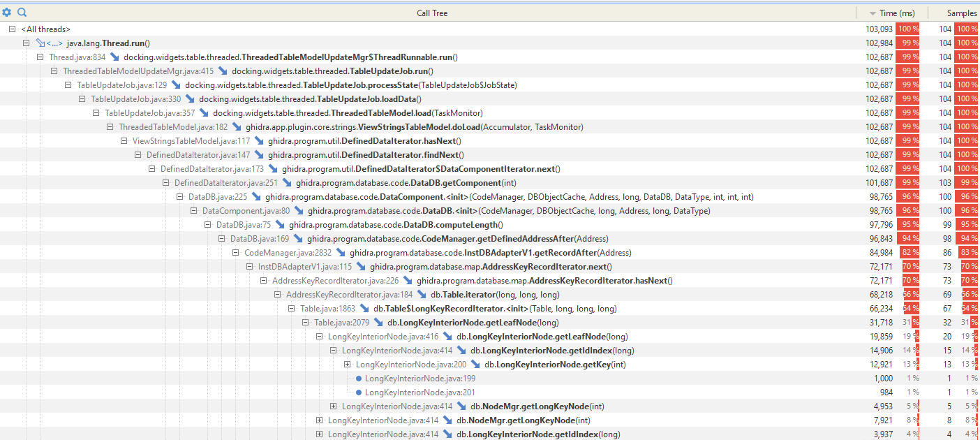Expand the NodeMgr.getLongKeyNode row with 4,953 ms
980x440 pixels.
(x=334, y=406)
